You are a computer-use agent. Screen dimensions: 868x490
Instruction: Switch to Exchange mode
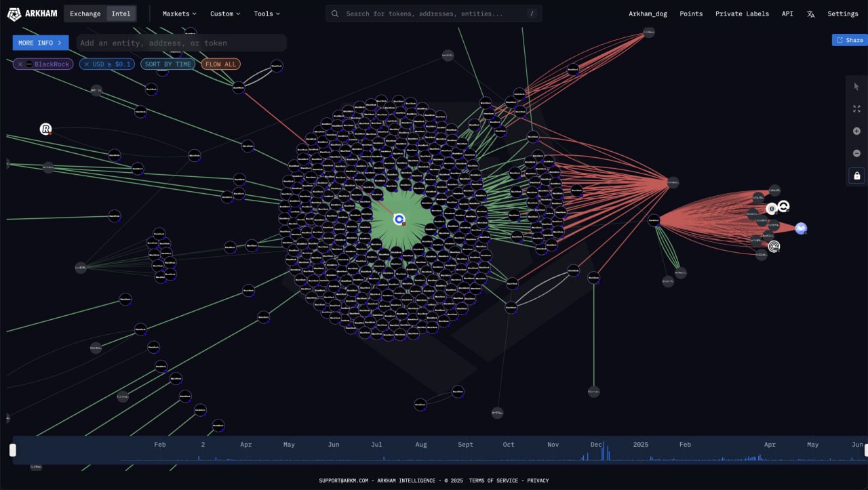click(85, 14)
